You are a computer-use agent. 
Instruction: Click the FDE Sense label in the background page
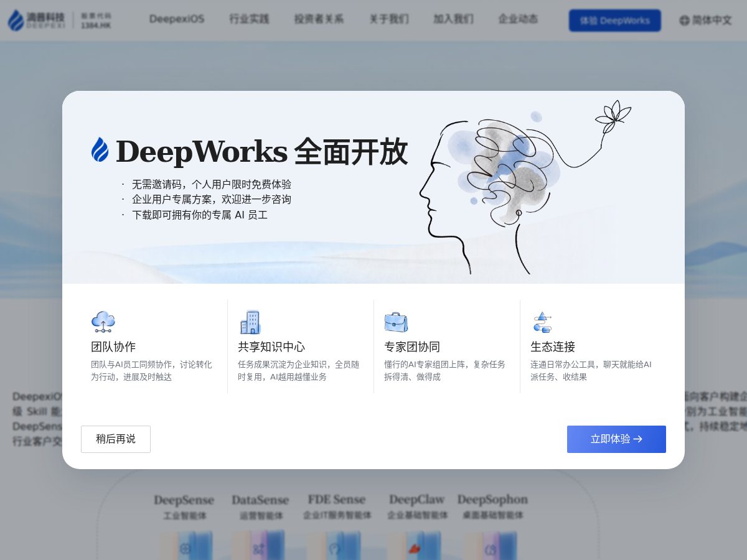coord(337,500)
